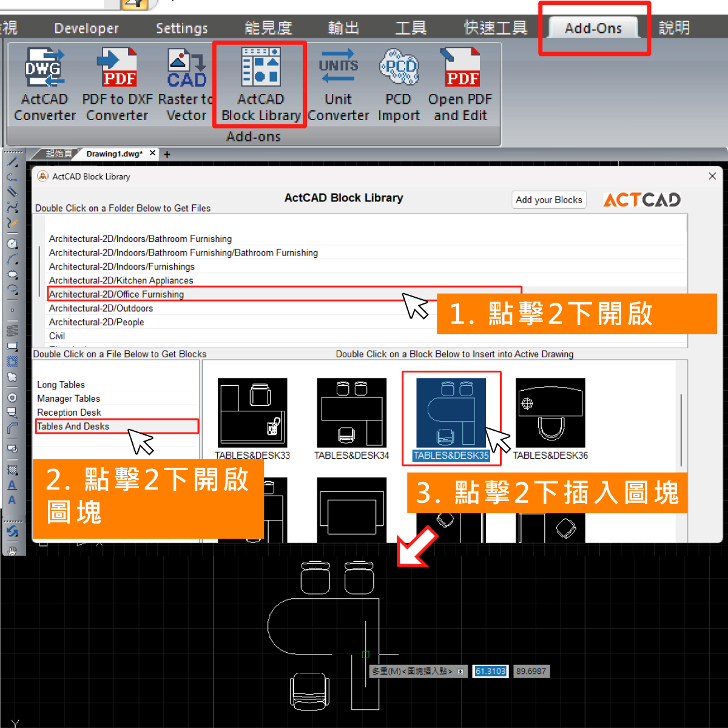Select the Arc tool

coord(12,259)
